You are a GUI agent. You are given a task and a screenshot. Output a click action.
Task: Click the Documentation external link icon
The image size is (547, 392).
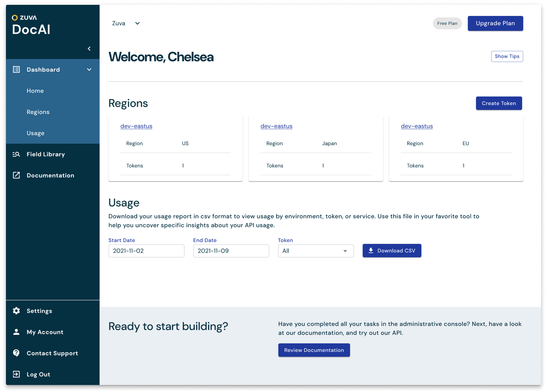click(16, 175)
